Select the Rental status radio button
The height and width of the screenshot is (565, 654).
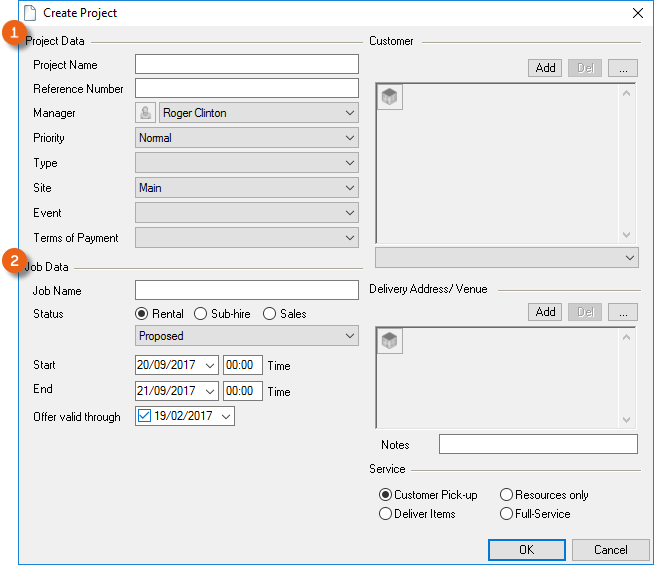click(x=142, y=314)
